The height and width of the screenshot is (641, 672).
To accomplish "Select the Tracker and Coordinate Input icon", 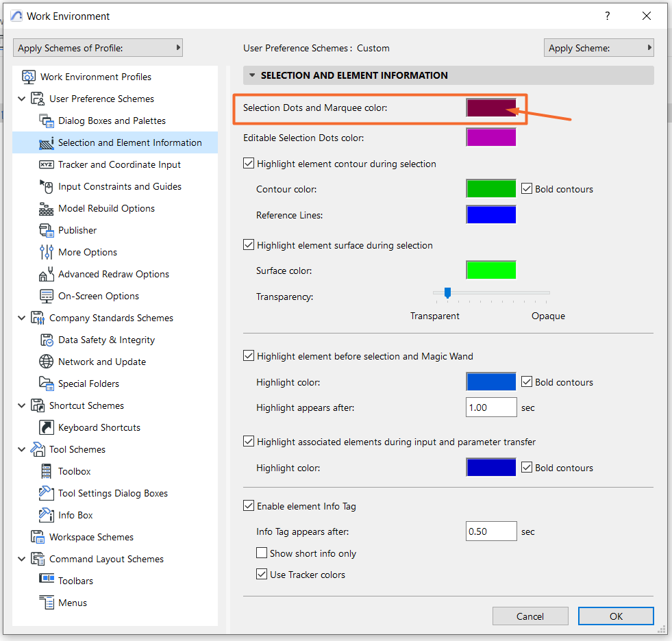I will [x=47, y=164].
